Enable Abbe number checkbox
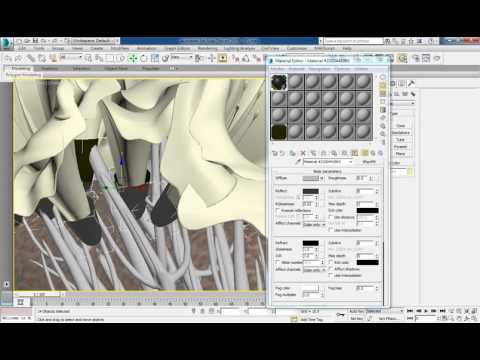Image resolution: width=480 pixels, height=360 pixels. [x=278, y=262]
